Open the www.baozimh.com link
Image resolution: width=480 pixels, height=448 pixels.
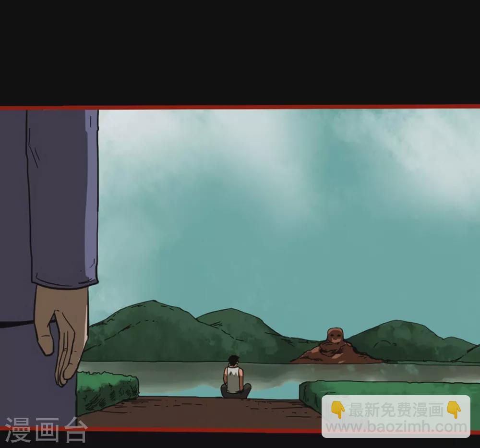[x=396, y=427]
